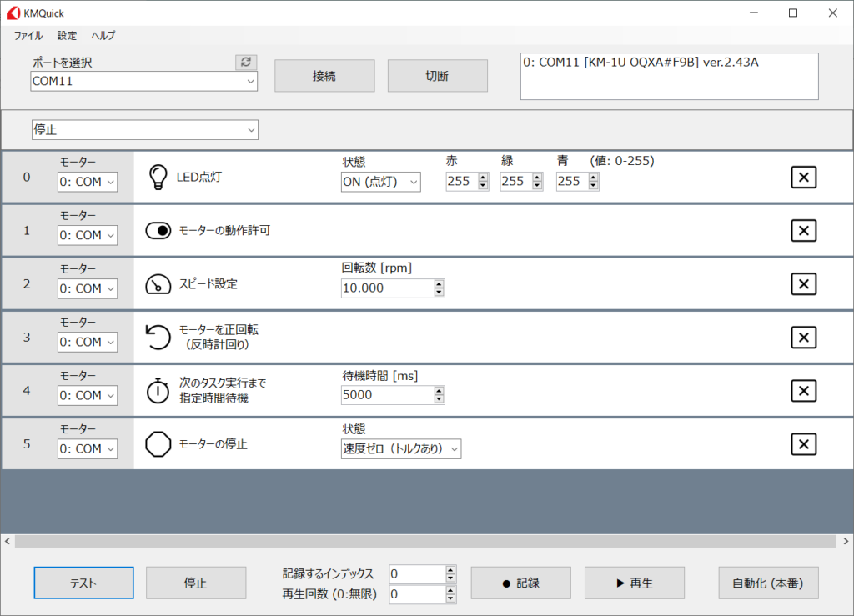Click the 待機時間 ms input field
This screenshot has height=616, width=854.
[x=387, y=394]
